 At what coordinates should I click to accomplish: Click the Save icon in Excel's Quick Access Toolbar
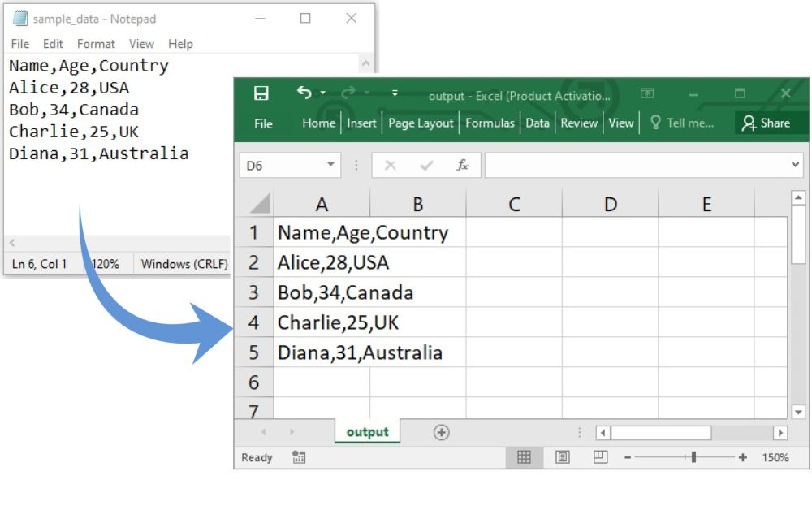tap(260, 91)
